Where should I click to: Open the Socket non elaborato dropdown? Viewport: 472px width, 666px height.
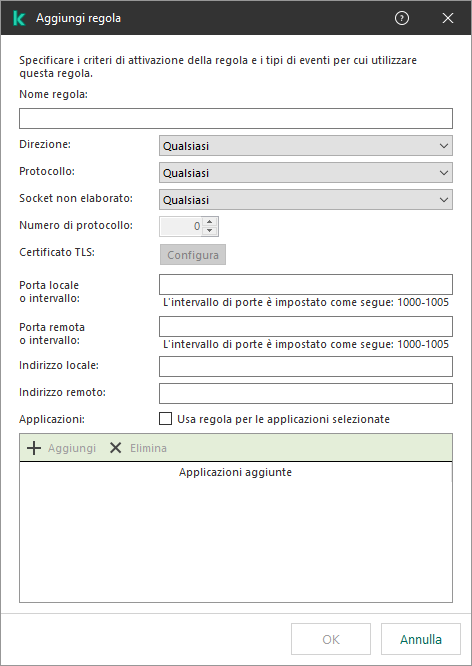(305, 200)
